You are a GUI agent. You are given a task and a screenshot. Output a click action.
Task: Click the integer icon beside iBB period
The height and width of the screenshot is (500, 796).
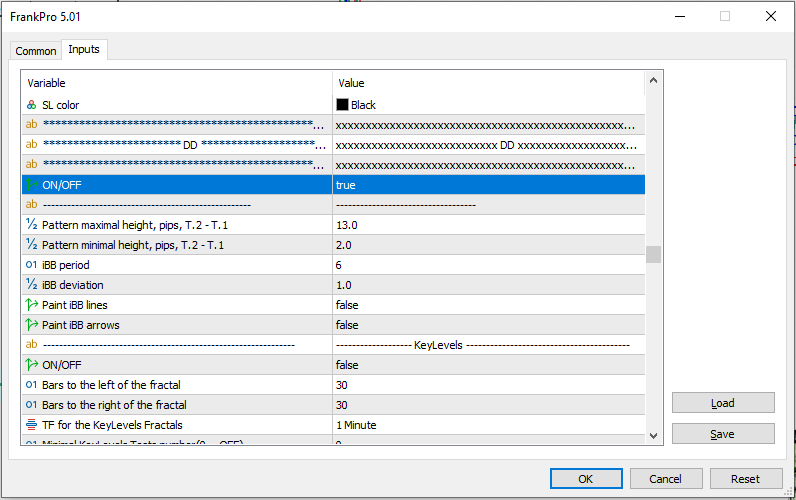click(x=31, y=265)
